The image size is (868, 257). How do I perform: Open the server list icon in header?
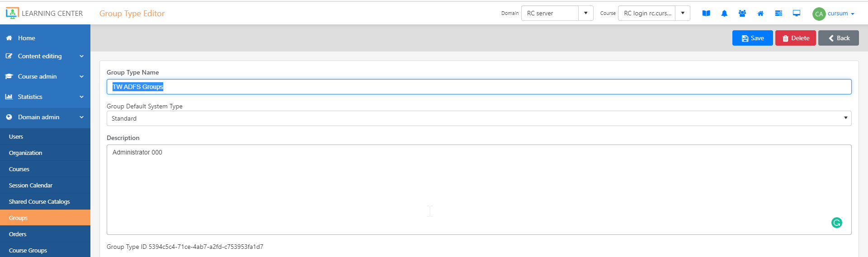778,14
